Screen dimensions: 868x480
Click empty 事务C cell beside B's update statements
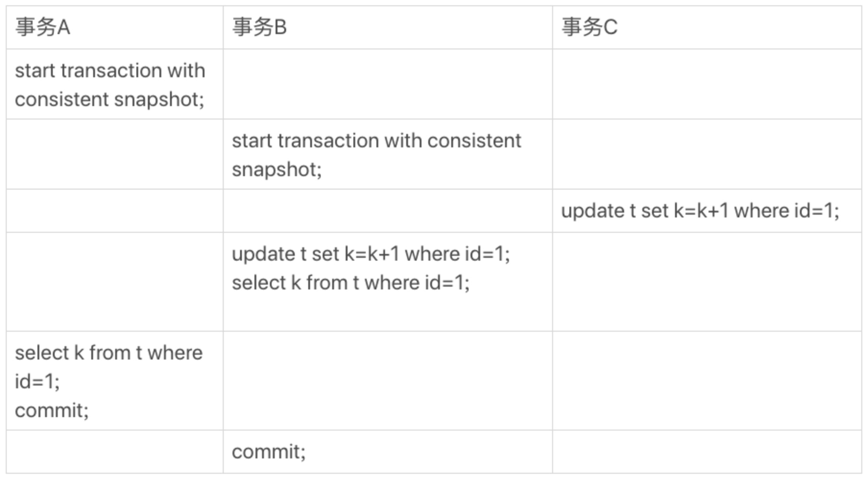[707, 282]
